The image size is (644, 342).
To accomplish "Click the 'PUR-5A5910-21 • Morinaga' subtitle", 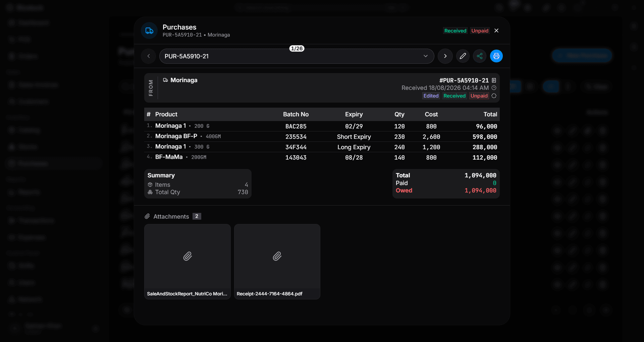I will [196, 35].
